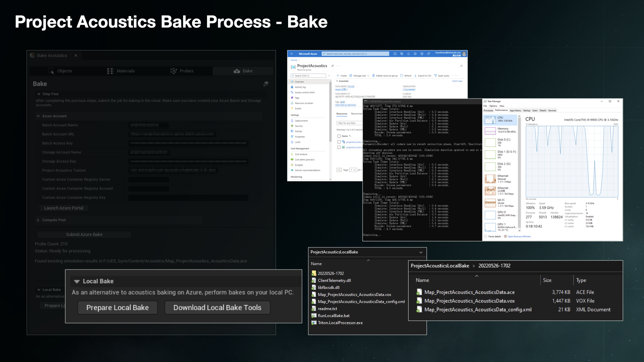Switch to Processes tab in Task Manager
The height and width of the screenshot is (362, 644).
tap(488, 111)
